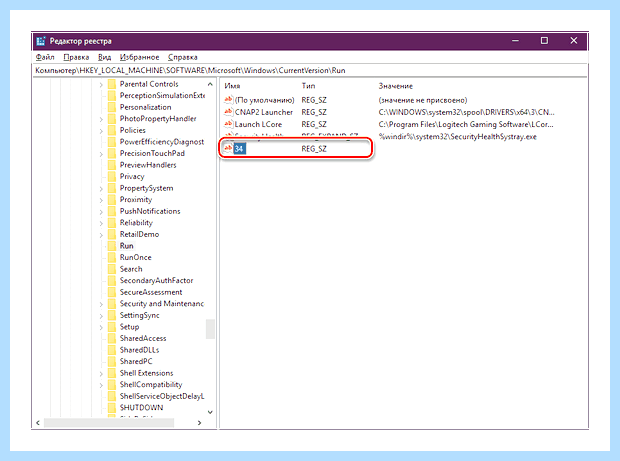Expand the ShellCompatibility key

pyautogui.click(x=101, y=385)
